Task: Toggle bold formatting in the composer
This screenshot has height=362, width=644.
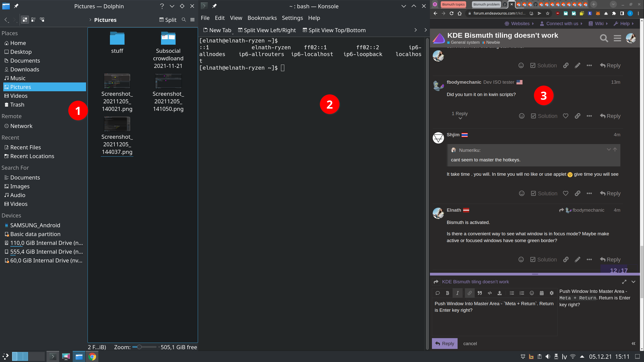Action: [448, 293]
